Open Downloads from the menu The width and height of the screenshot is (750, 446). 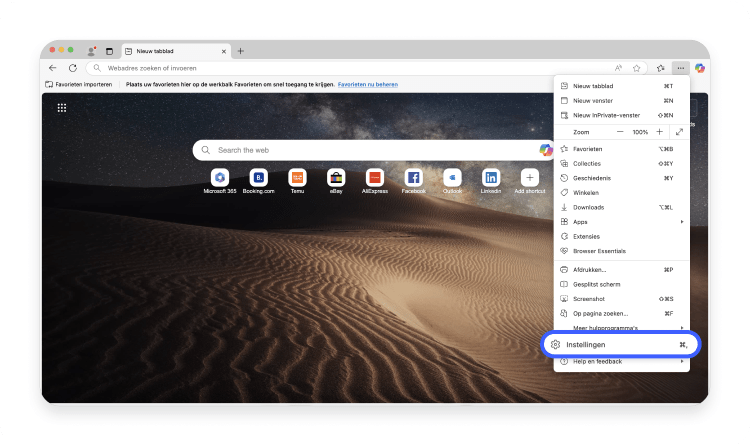[621, 207]
